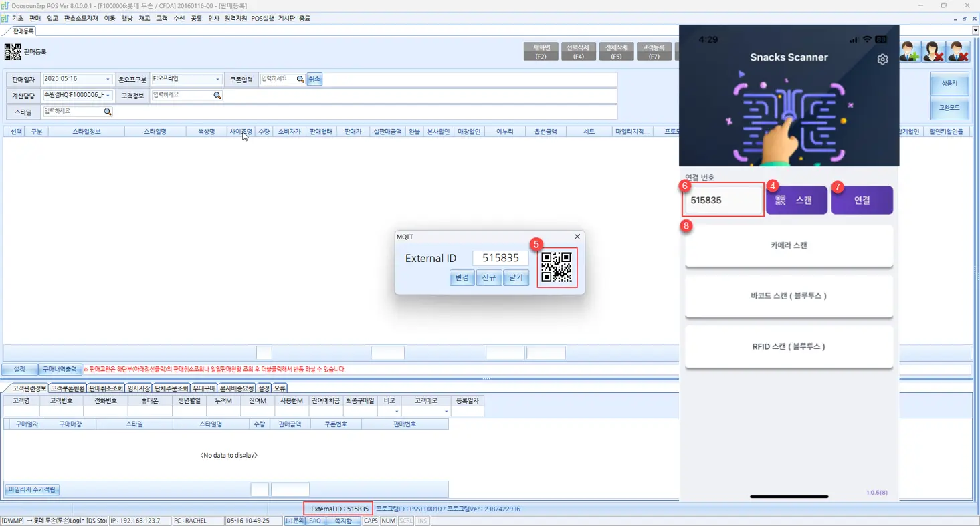Open the Snacks Scanner settings gear
980x526 pixels.
(x=882, y=59)
